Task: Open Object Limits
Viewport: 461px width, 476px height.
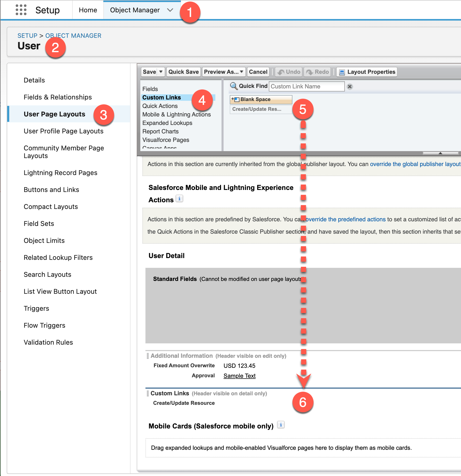Action: point(44,241)
